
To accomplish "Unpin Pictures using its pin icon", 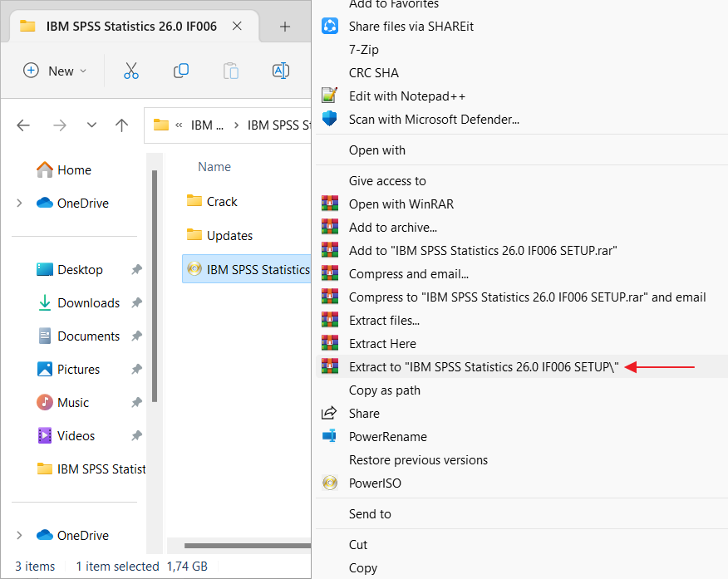I will tap(136, 370).
